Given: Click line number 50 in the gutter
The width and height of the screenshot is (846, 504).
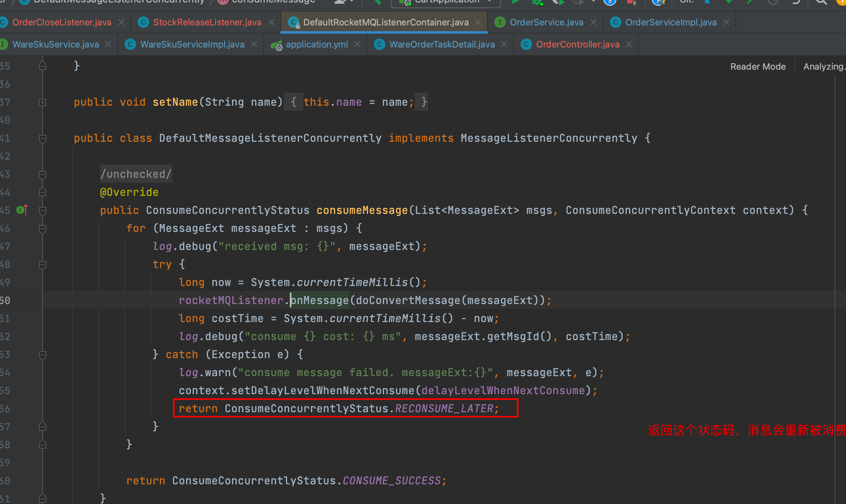Looking at the screenshot, I should click(5, 300).
